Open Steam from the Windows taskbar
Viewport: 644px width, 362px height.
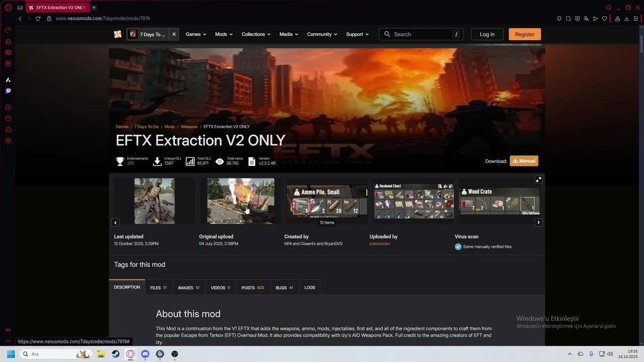coord(116,354)
